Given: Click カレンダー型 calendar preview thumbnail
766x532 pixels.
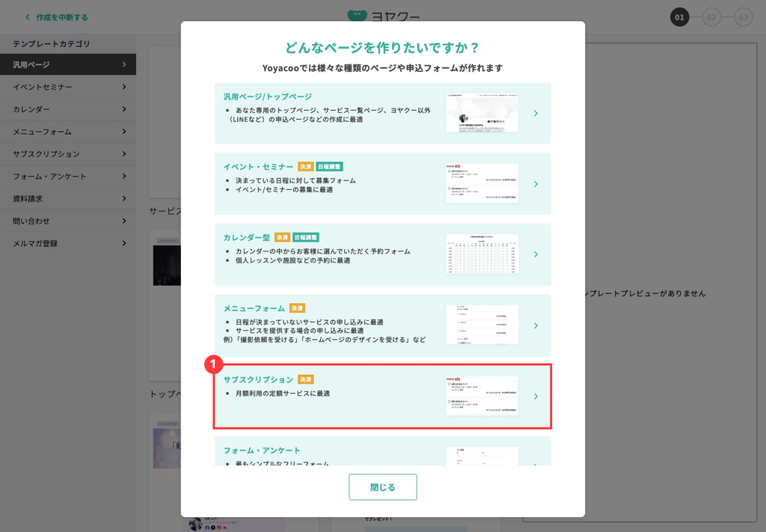Looking at the screenshot, I should 482,254.
